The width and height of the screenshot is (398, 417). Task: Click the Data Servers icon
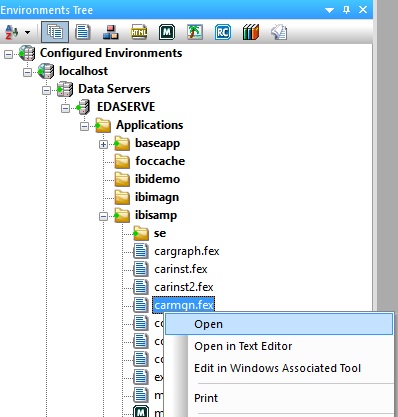click(x=65, y=89)
